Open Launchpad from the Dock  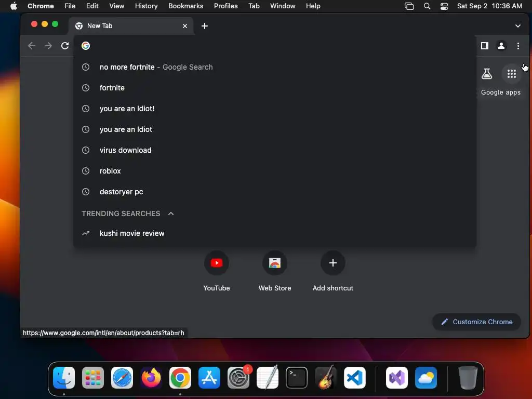[93, 378]
